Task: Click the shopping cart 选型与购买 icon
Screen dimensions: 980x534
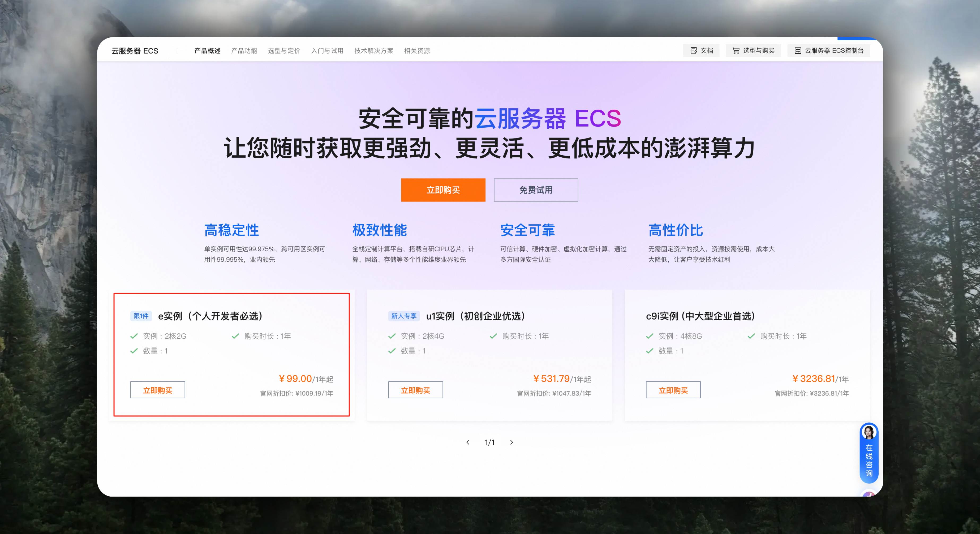Action: [x=736, y=51]
